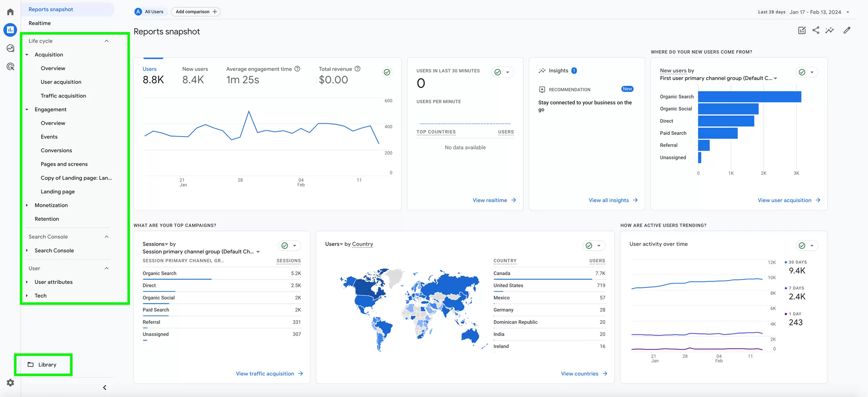868x397 pixels.
Task: Click Canada row in country table
Action: pyautogui.click(x=549, y=273)
